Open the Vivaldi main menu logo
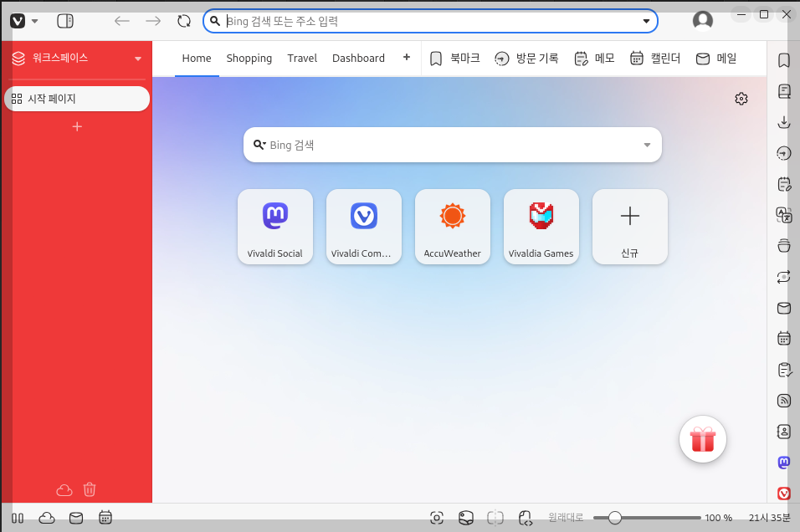 coord(18,21)
